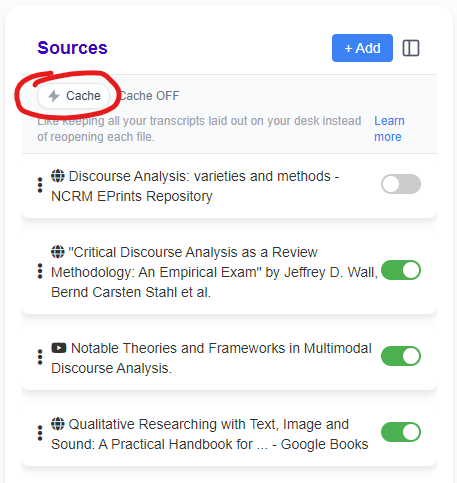Image resolution: width=457 pixels, height=483 pixels.
Task: Disable the Notable Theories and Frameworks toggle
Action: click(x=401, y=356)
